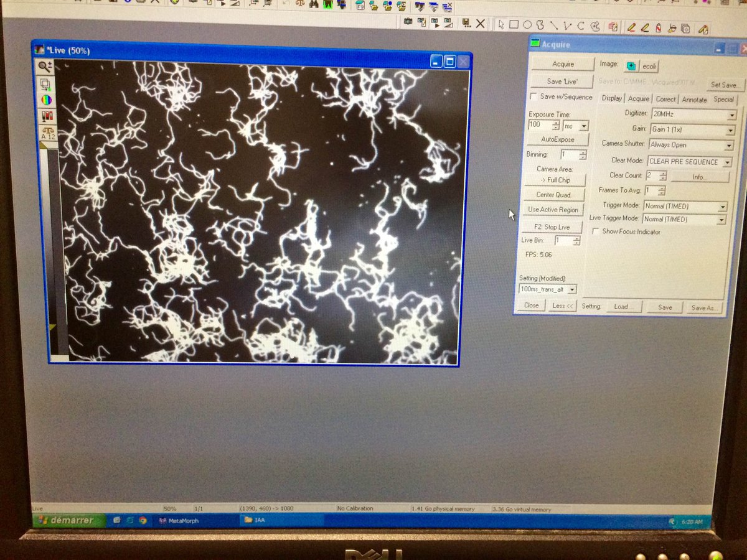This screenshot has width=747, height=560.
Task: Enable the Save w/Sequence checkbox
Action: tap(533, 96)
